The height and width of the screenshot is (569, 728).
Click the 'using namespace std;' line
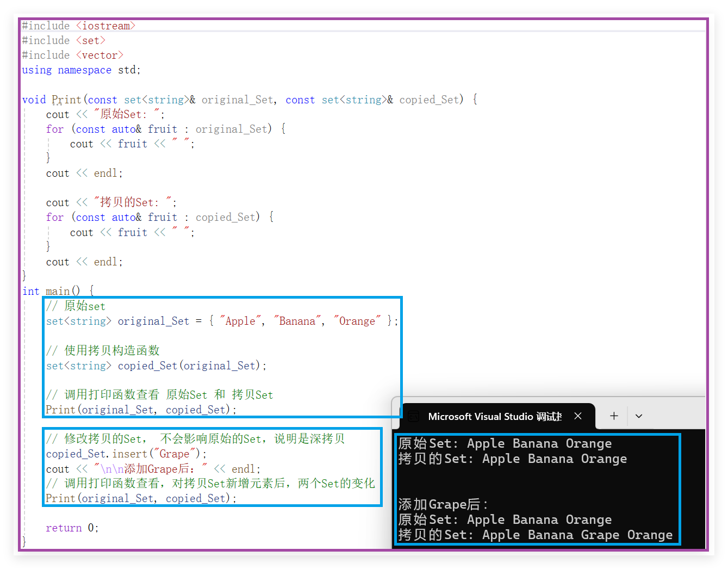(81, 70)
